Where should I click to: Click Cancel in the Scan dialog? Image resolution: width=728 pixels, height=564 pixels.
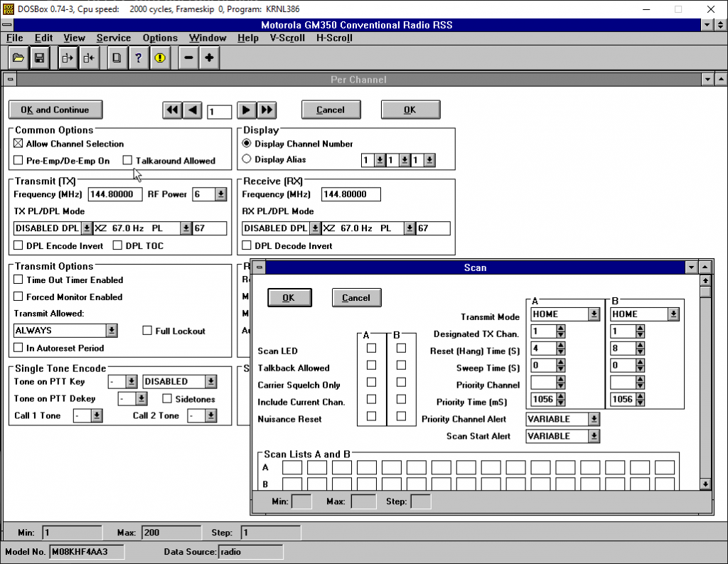(356, 297)
